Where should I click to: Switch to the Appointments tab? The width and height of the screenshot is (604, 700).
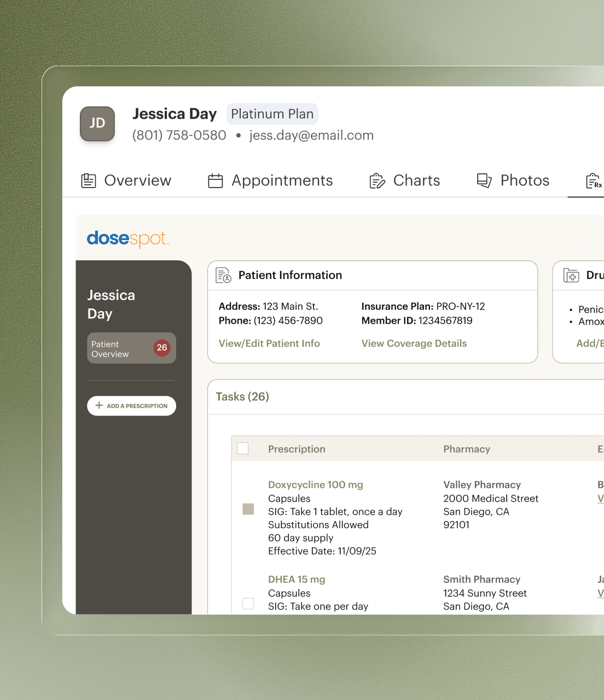[270, 180]
